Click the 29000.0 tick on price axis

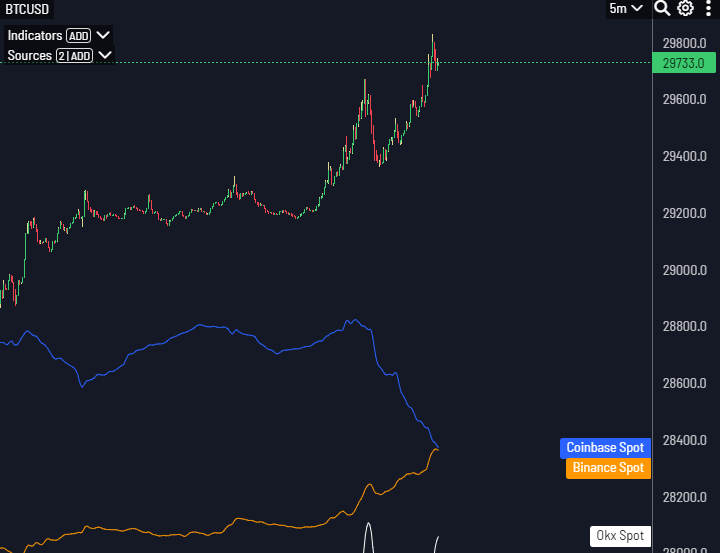coord(685,270)
